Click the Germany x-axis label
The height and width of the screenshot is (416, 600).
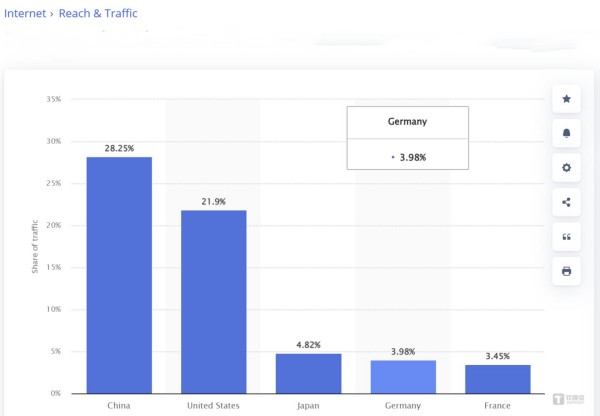tap(403, 406)
